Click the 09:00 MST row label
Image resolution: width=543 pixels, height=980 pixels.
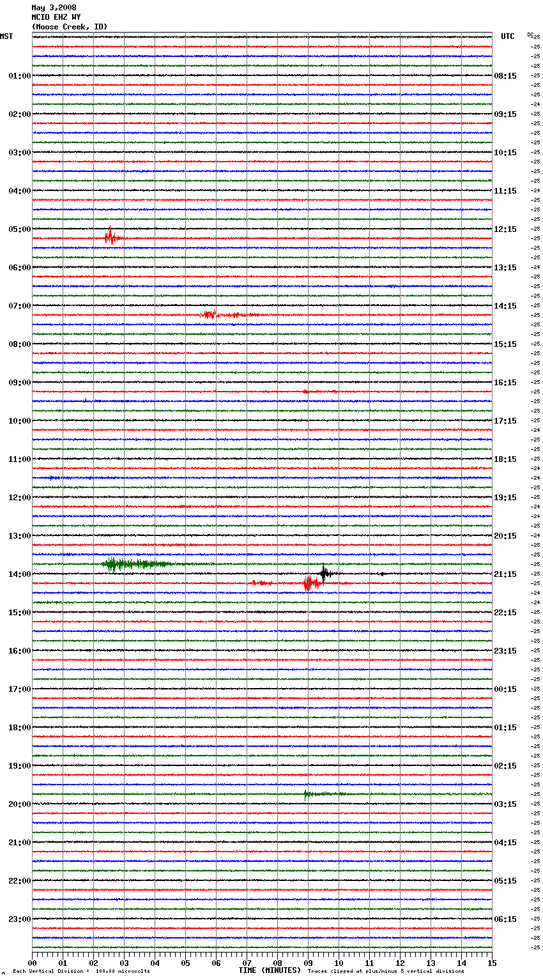tap(20, 383)
